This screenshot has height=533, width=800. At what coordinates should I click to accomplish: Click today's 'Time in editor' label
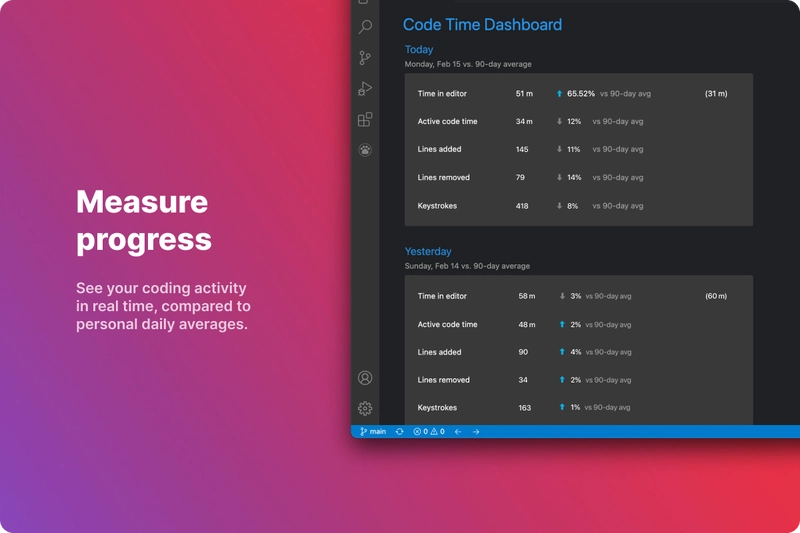tap(442, 94)
